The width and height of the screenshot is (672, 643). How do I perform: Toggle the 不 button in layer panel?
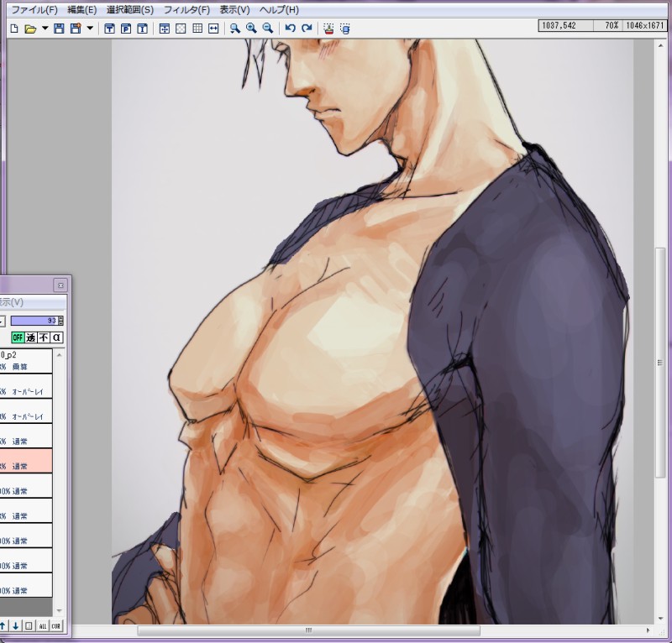(44, 337)
